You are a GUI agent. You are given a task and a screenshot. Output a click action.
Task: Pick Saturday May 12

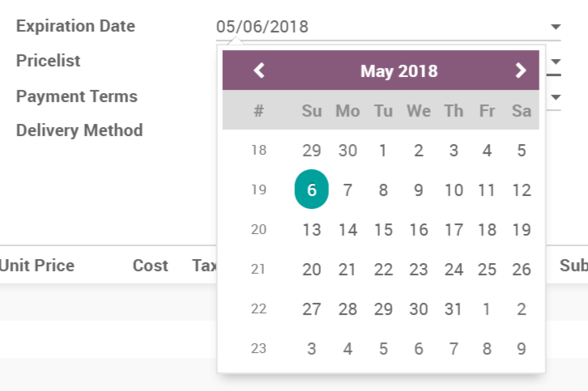pos(522,190)
